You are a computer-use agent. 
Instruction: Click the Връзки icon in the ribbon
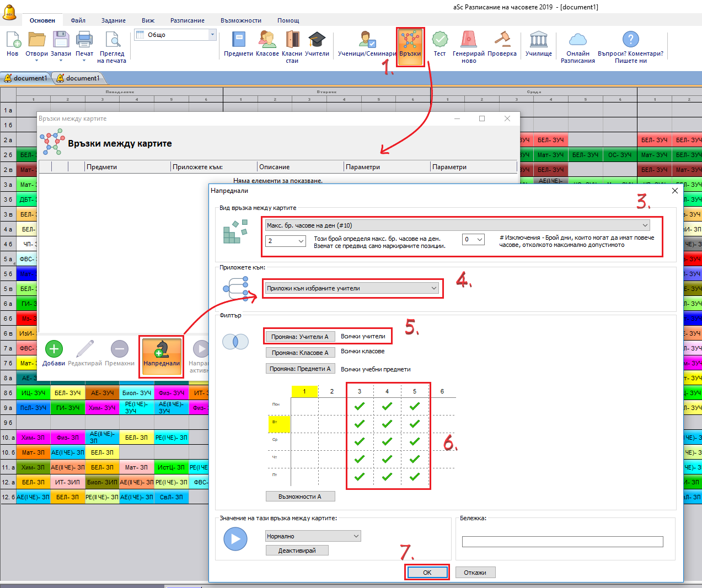click(x=410, y=45)
